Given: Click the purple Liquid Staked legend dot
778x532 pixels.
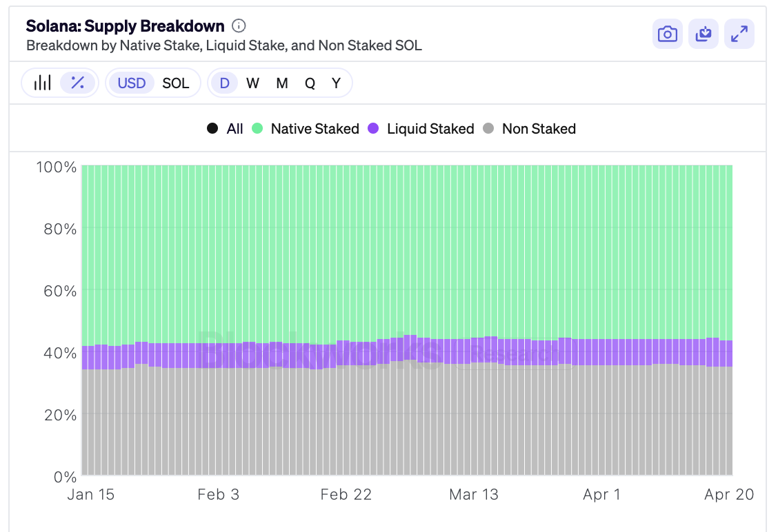Looking at the screenshot, I should pyautogui.click(x=375, y=128).
